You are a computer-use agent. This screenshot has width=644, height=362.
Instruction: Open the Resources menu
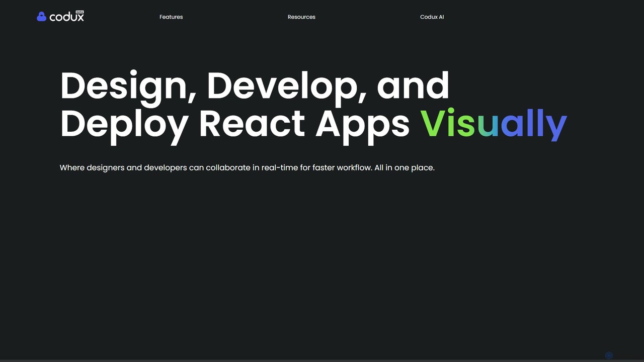[301, 17]
